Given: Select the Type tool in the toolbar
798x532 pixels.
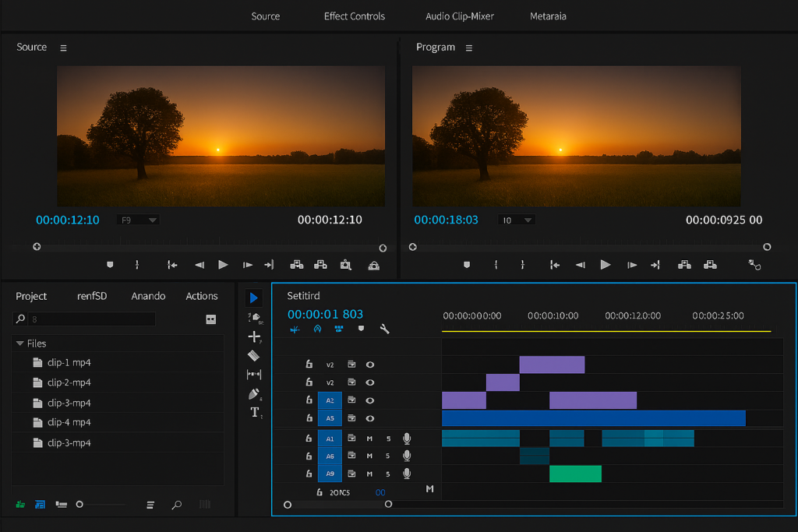Looking at the screenshot, I should tap(254, 412).
